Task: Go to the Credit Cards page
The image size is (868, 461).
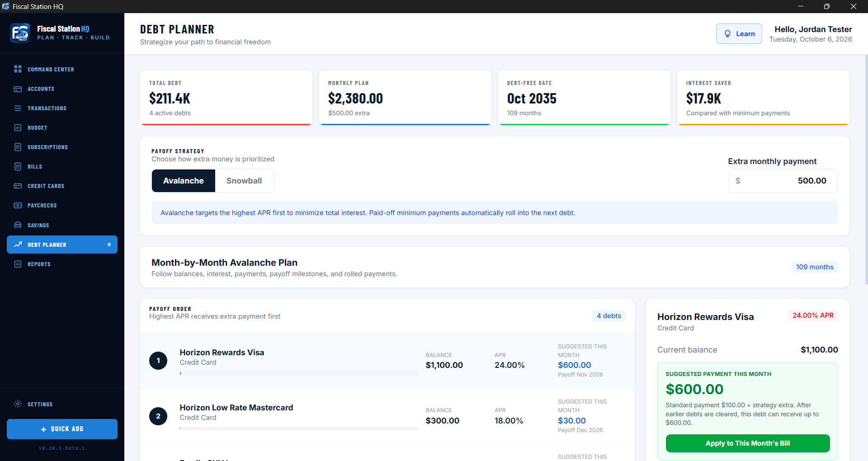Action: pyautogui.click(x=62, y=186)
